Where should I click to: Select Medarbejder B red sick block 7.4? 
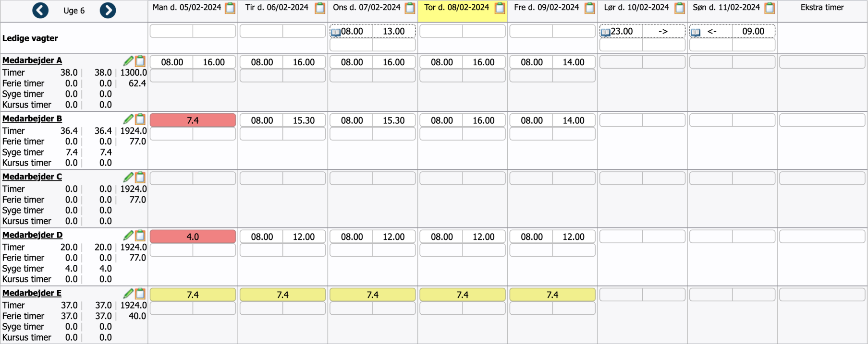click(x=193, y=120)
